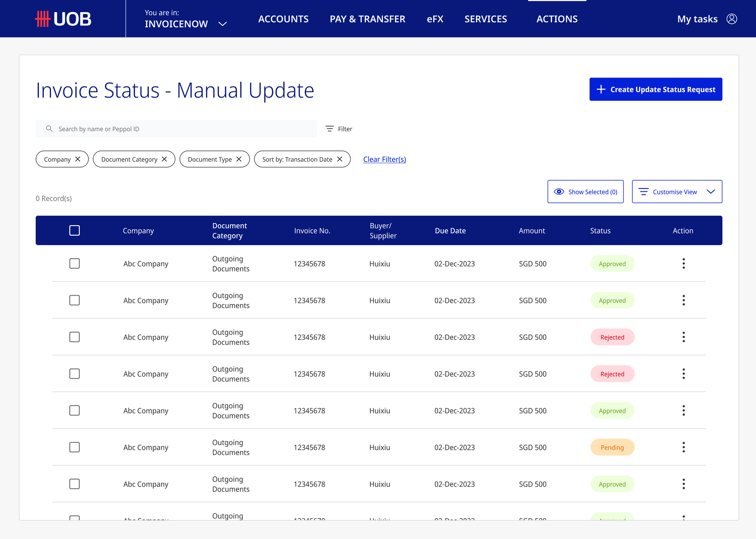Screen dimensions: 756x539
Task: Click the UOB logo
Action: point(63,19)
